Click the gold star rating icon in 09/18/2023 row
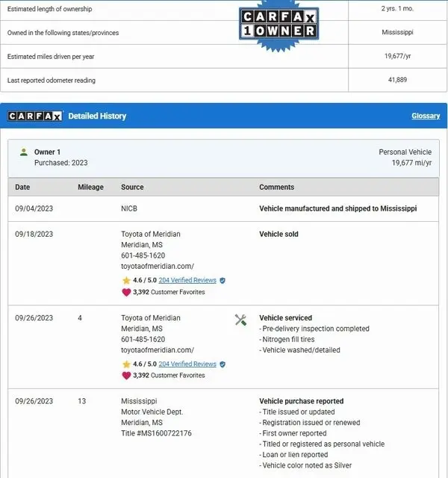The image size is (448, 478). tap(126, 281)
